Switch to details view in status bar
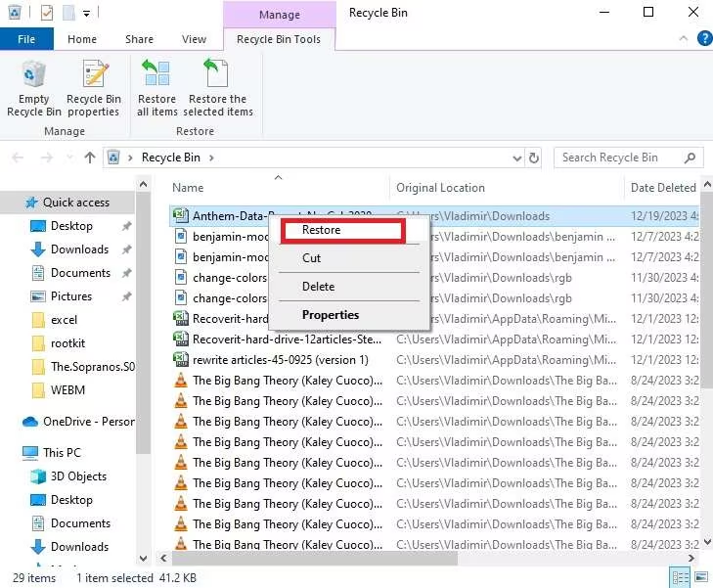The height and width of the screenshot is (588, 713). (x=680, y=577)
